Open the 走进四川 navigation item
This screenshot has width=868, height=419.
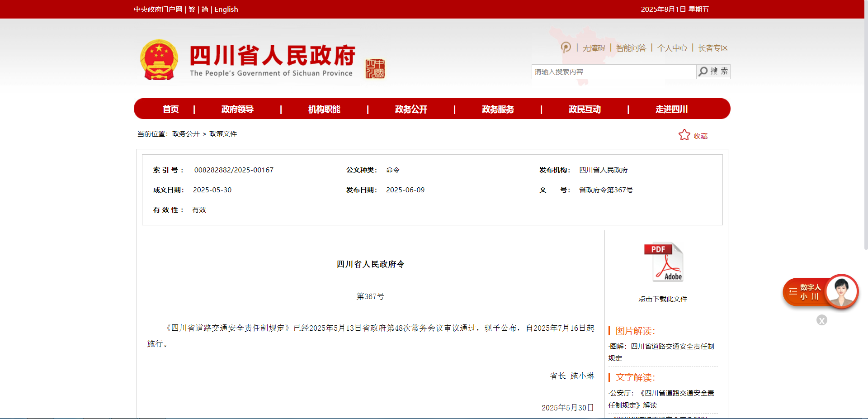(671, 109)
